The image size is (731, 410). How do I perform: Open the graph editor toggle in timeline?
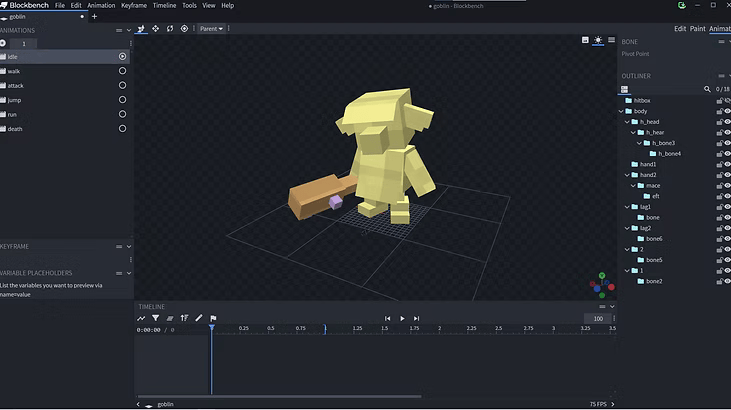[141, 318]
